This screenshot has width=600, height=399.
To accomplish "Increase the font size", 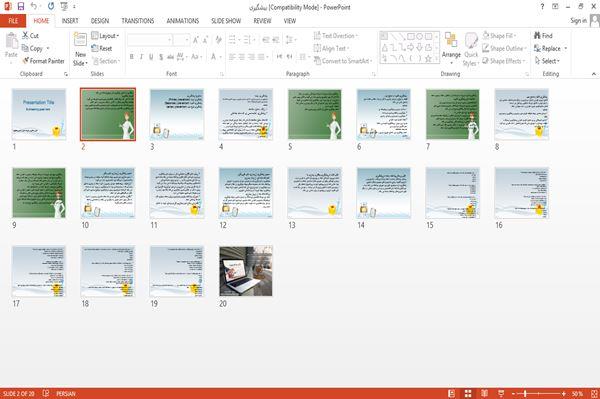I will [x=196, y=40].
